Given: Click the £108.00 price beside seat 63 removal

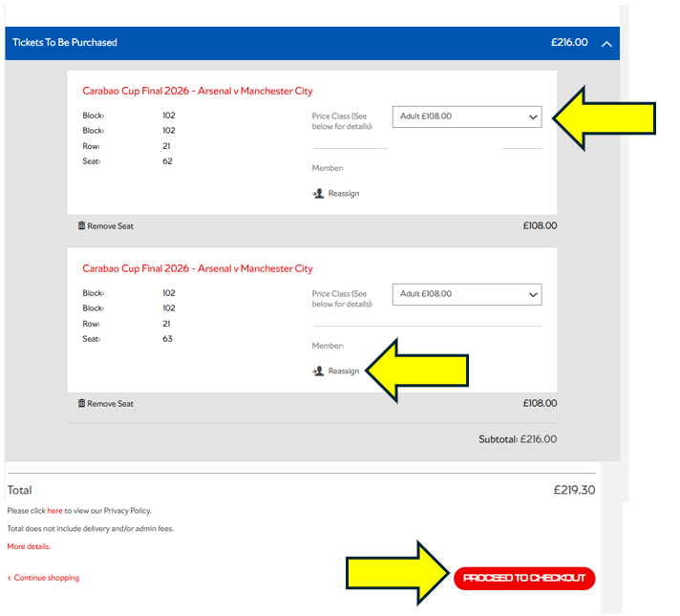Looking at the screenshot, I should click(540, 403).
